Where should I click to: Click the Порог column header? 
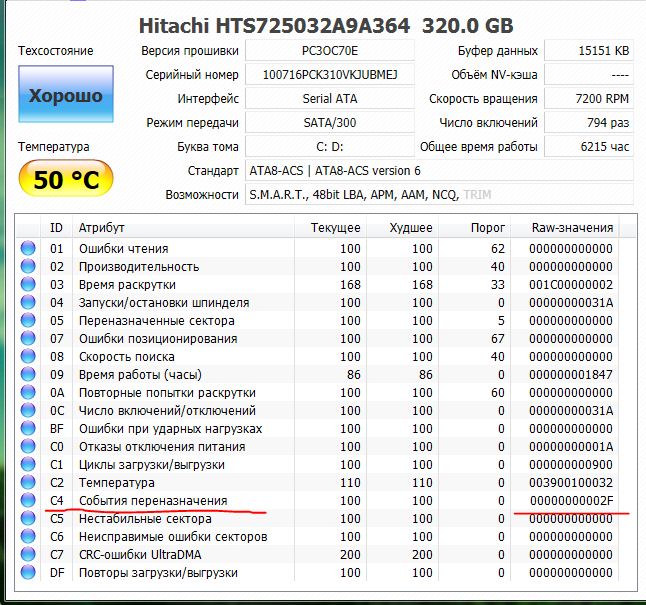point(475,227)
